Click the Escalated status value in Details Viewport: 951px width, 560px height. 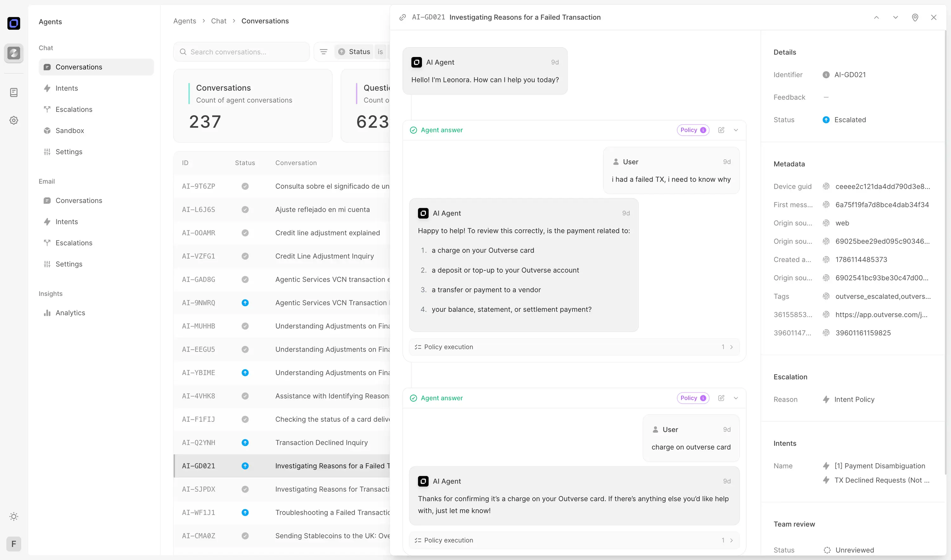[x=844, y=120]
